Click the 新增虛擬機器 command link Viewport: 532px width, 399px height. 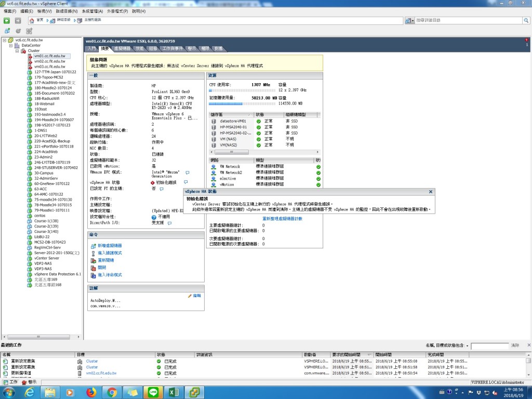coord(110,246)
